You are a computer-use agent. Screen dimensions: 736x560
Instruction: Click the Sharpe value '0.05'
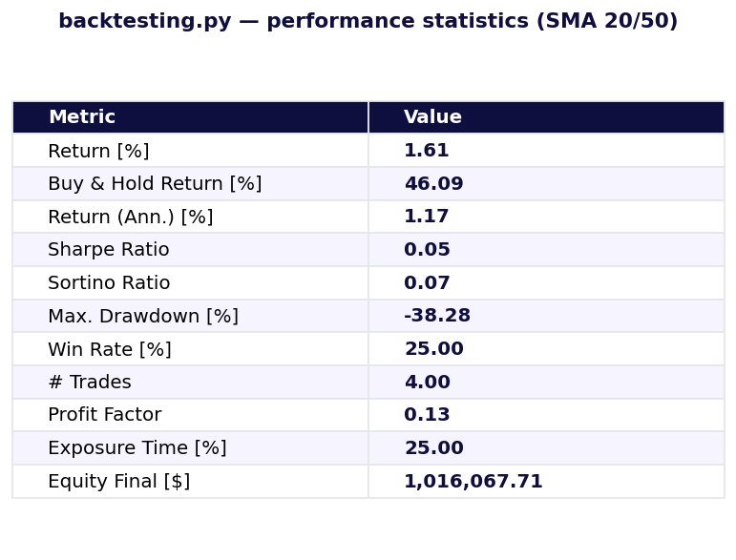click(x=427, y=250)
